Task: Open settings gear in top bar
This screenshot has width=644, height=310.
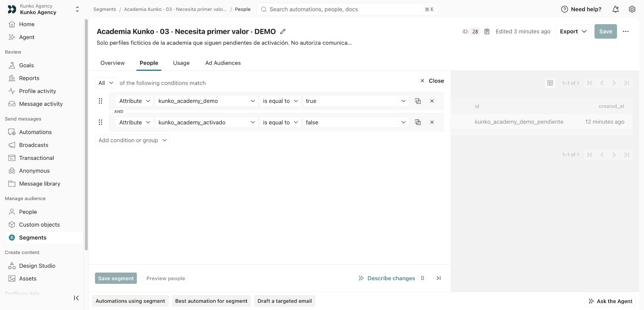Action: pos(632,9)
